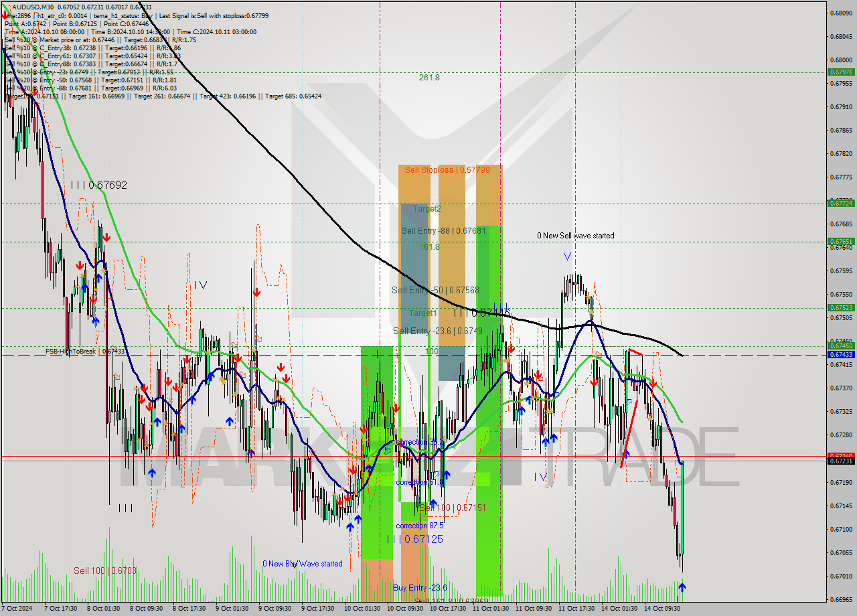
Task: Click the 0.67976 green price tag
Action: tap(841, 72)
